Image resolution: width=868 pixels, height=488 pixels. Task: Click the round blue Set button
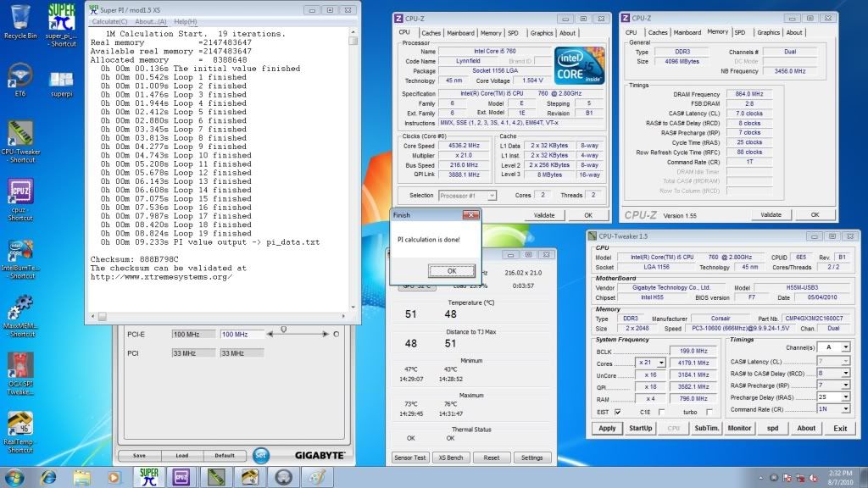pyautogui.click(x=261, y=455)
